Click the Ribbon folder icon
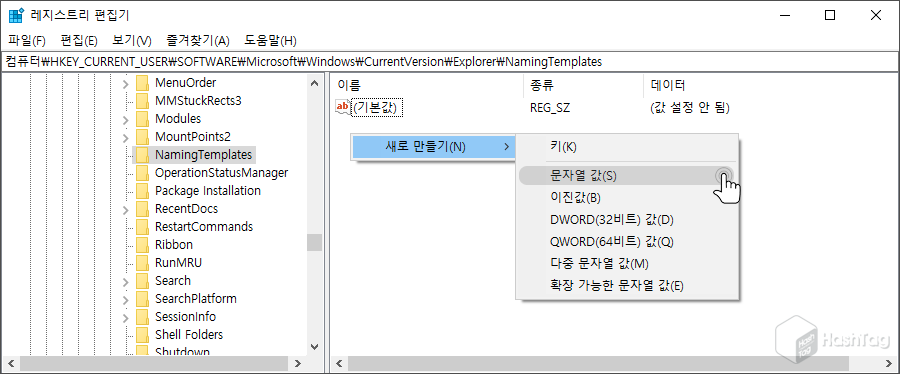Image resolution: width=900 pixels, height=374 pixels. pyautogui.click(x=142, y=245)
